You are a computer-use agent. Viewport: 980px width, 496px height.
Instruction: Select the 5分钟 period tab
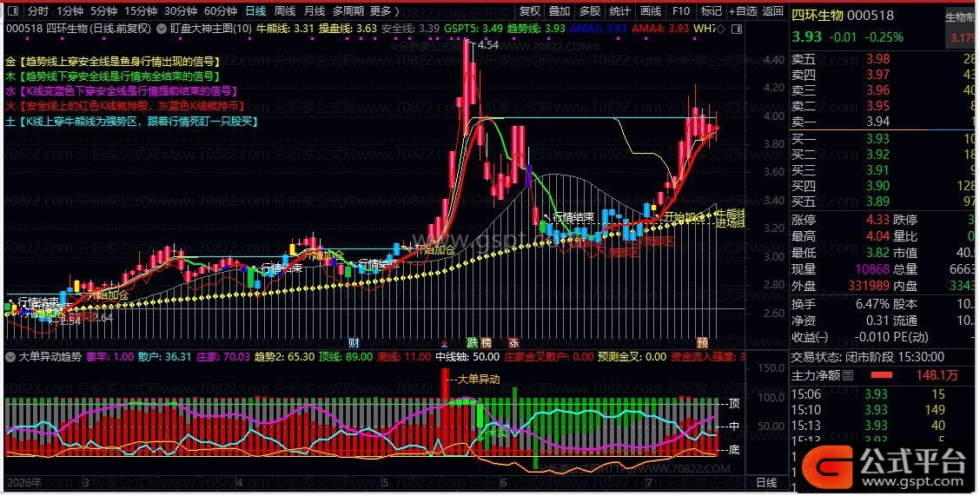103,10
